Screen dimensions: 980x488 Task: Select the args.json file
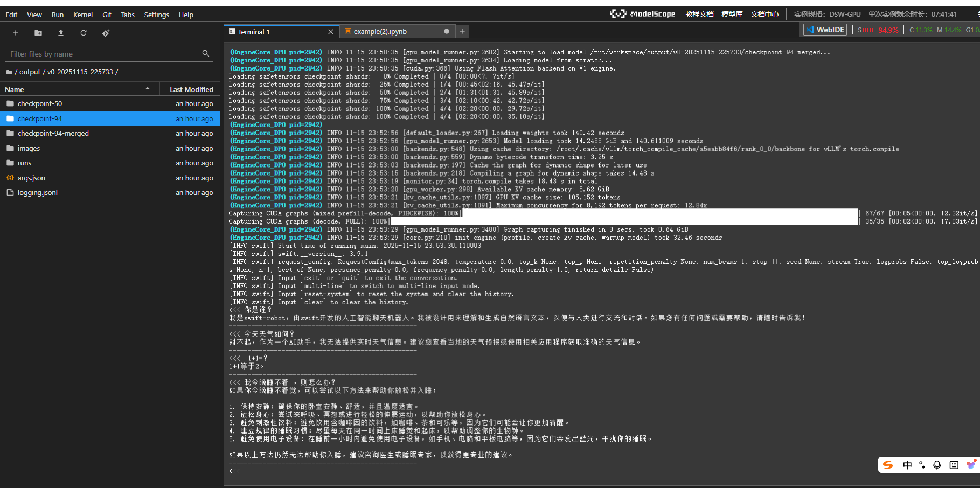point(110,178)
